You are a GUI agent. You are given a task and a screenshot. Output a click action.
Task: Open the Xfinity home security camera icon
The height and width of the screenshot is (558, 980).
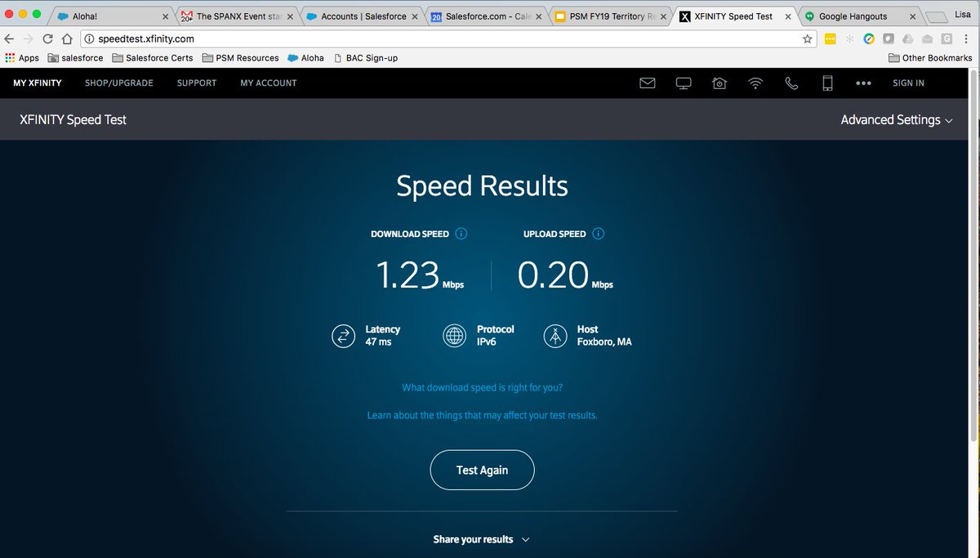pyautogui.click(x=719, y=83)
